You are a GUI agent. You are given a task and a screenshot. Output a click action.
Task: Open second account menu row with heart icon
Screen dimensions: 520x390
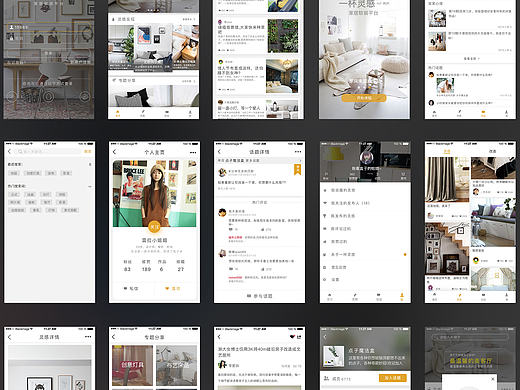tap(365, 203)
